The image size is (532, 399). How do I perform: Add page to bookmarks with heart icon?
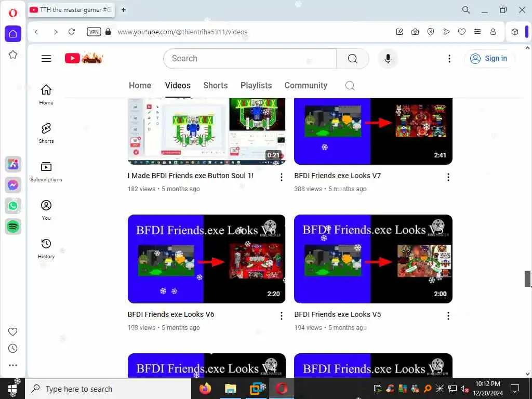(462, 32)
